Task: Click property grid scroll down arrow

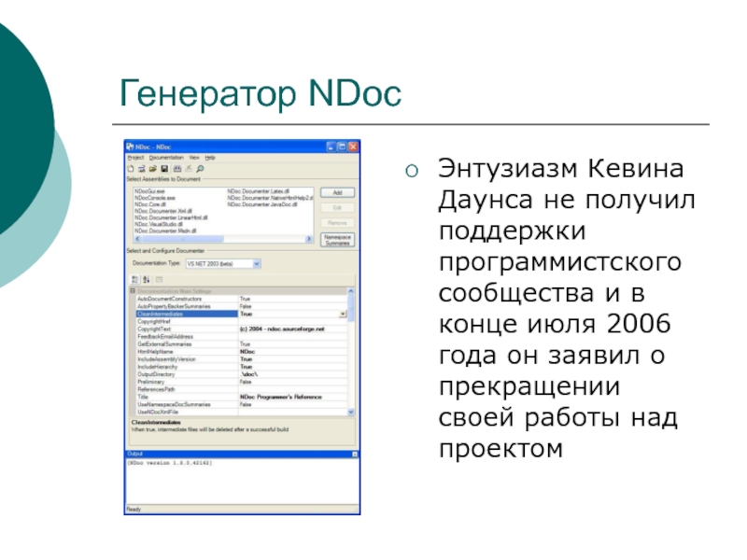Action: click(x=351, y=412)
